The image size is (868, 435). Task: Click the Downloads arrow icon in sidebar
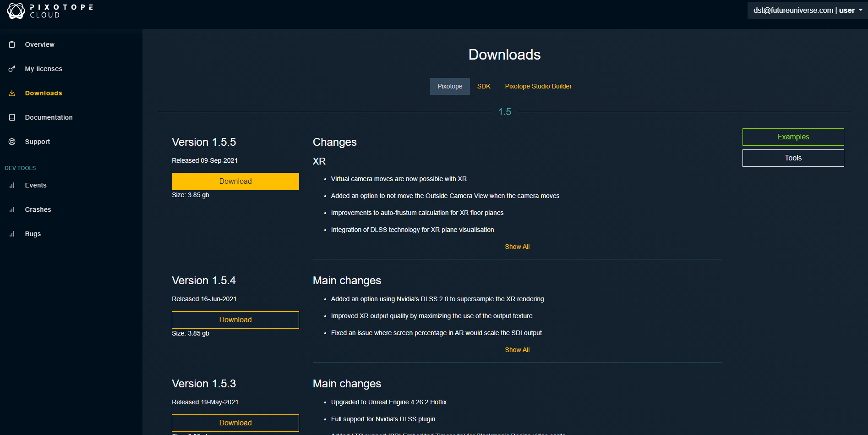[x=12, y=93]
